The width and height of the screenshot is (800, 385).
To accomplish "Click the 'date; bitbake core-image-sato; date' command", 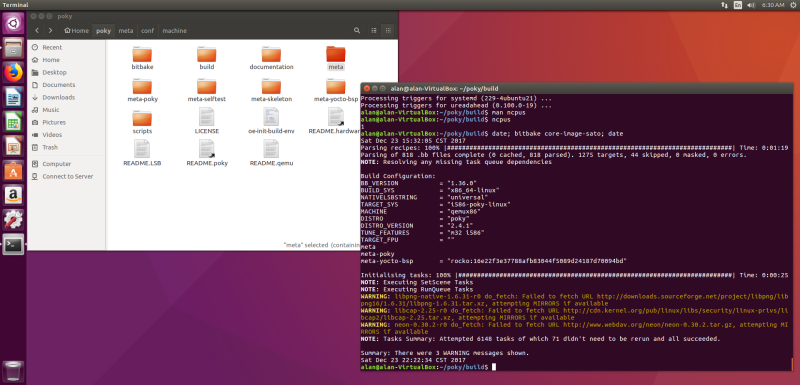I will 558,134.
